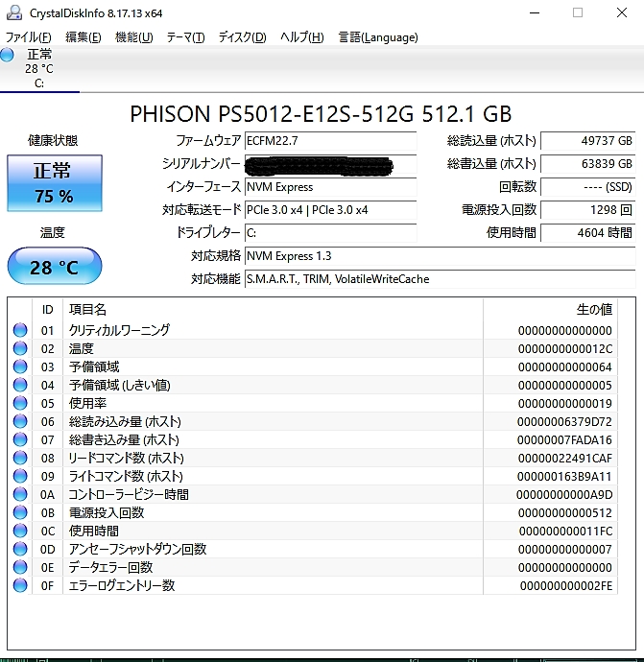The height and width of the screenshot is (662, 644).
Task: Click raw value 000000163B9A11
Action: coord(564,476)
